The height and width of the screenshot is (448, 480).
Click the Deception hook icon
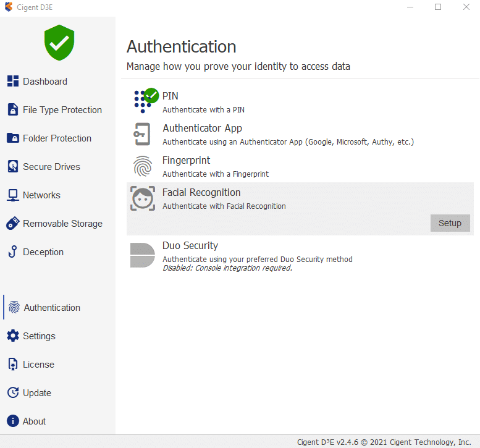click(13, 251)
